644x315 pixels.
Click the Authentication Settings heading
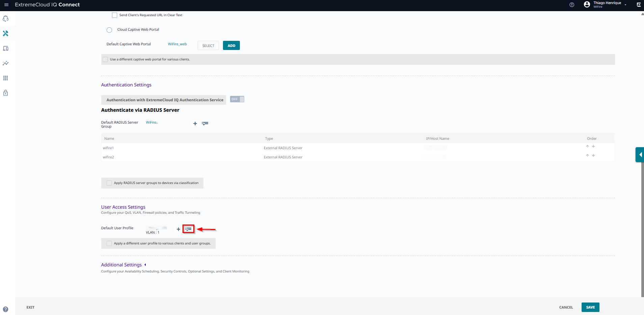point(126,85)
